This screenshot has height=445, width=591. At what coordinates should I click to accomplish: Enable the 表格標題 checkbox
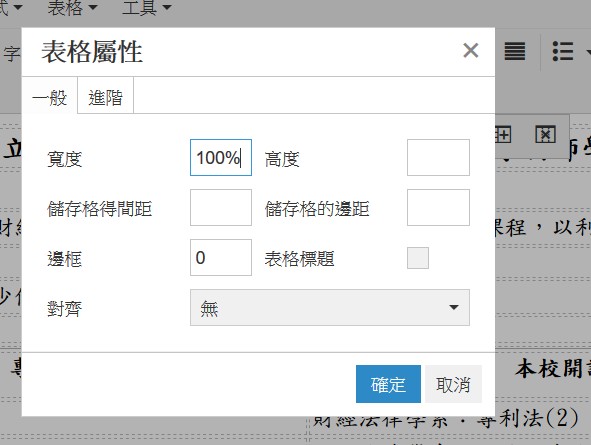coord(418,258)
